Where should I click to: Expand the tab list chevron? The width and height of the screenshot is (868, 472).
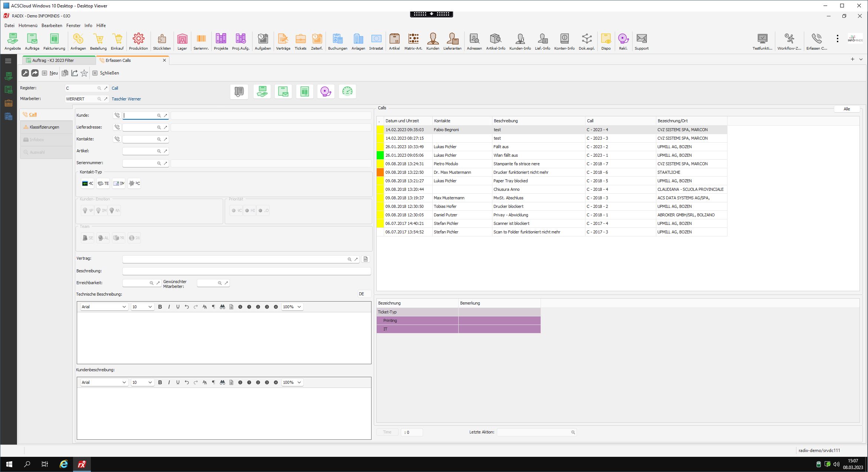tap(861, 59)
